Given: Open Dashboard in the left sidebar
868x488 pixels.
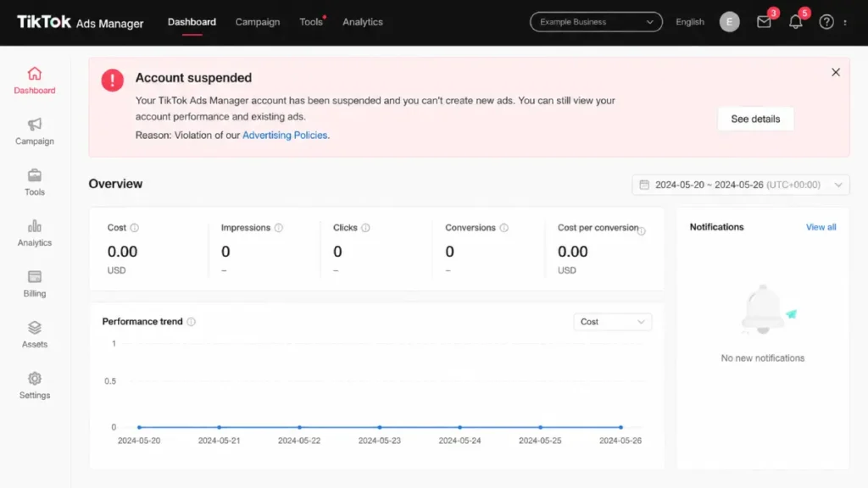Looking at the screenshot, I should [34, 80].
